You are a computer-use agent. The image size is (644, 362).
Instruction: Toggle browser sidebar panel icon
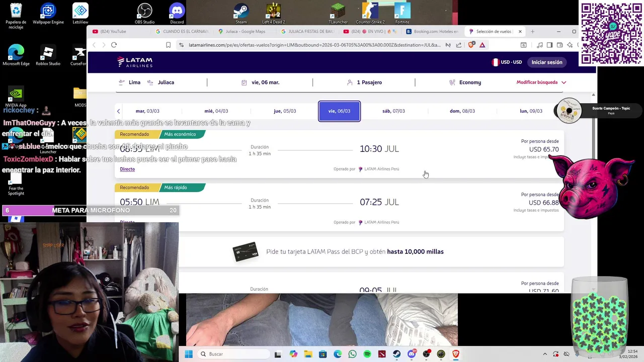tap(549, 45)
